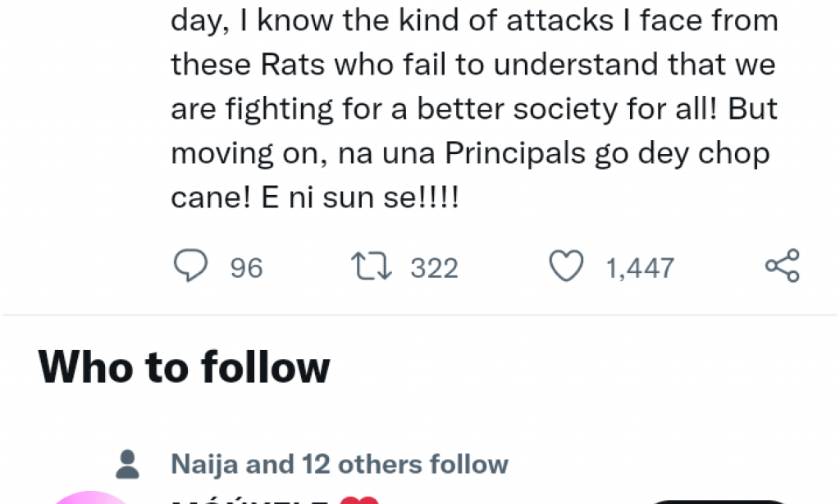The height and width of the screenshot is (504, 840).
Task: Retweet the post about fighting for society
Action: pos(371,266)
